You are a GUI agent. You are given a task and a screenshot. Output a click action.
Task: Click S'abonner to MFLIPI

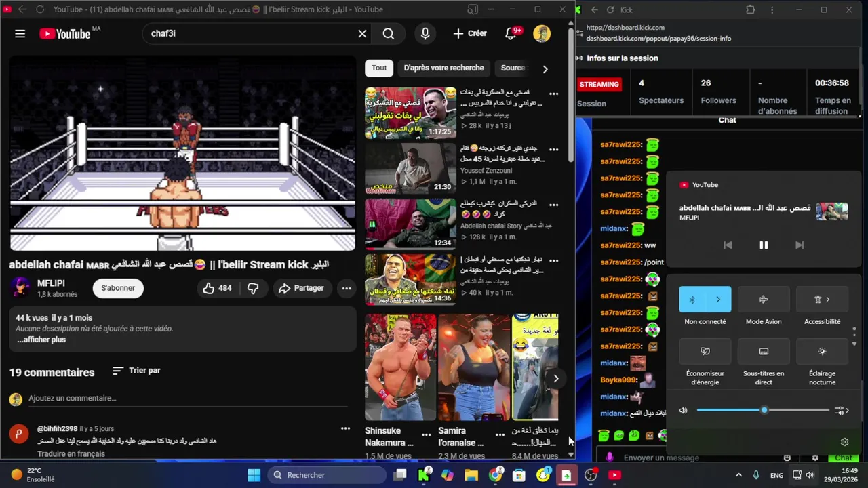pyautogui.click(x=118, y=288)
